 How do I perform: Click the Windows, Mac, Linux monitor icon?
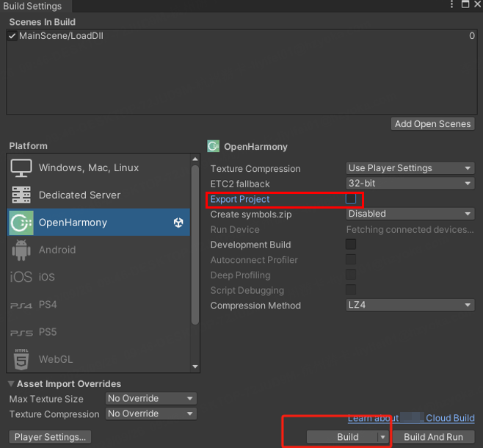21,168
